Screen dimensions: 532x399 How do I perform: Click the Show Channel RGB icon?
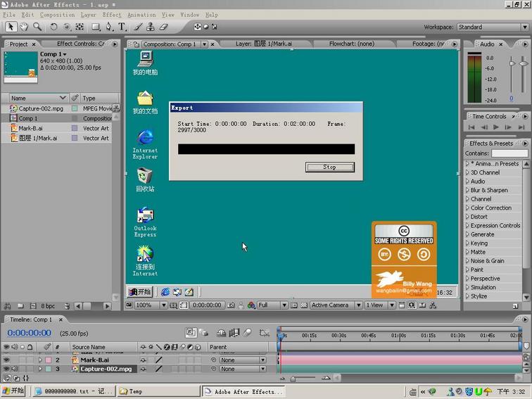(251, 305)
